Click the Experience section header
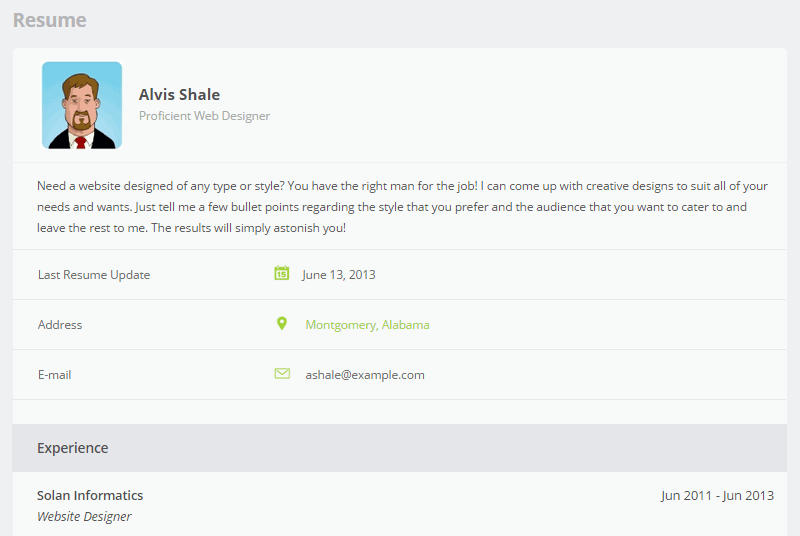800x536 pixels. coord(72,448)
